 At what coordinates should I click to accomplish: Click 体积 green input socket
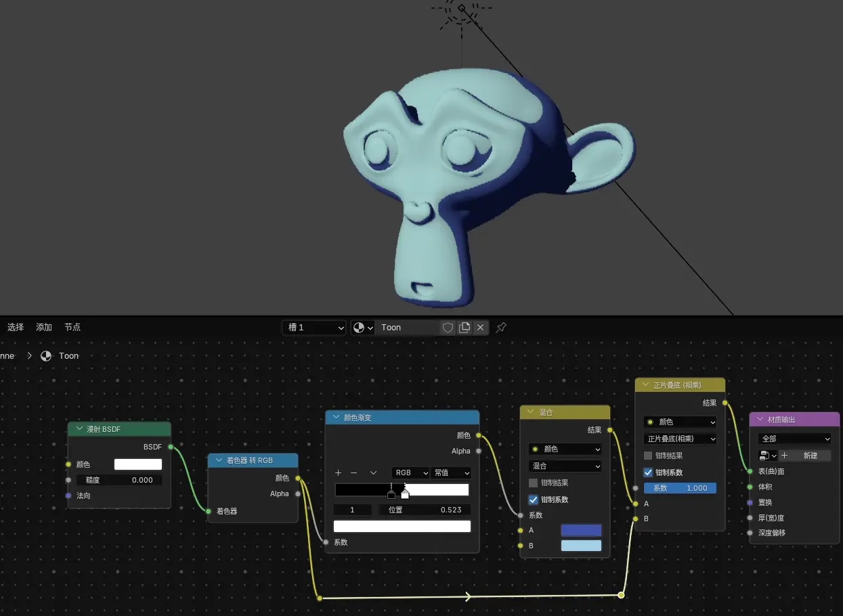point(750,487)
